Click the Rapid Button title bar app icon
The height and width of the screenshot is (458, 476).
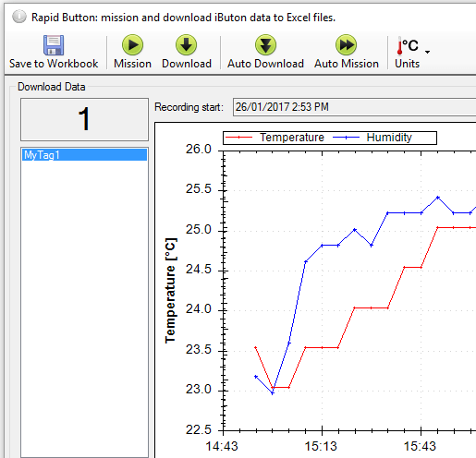(19, 17)
